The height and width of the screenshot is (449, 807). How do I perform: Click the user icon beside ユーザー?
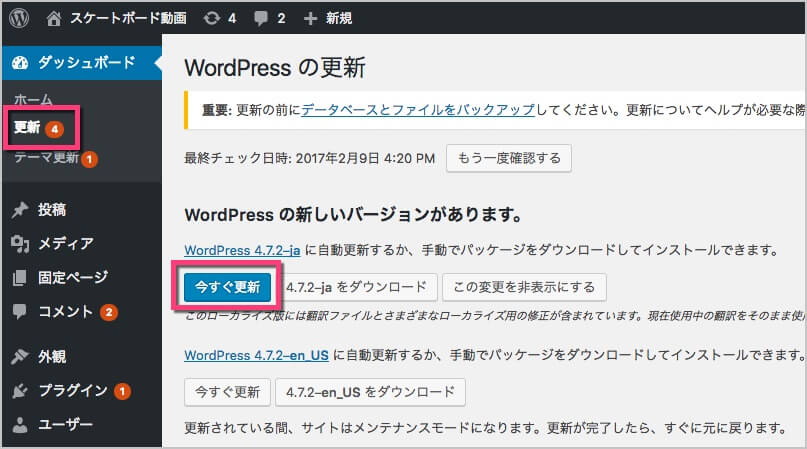[20, 425]
